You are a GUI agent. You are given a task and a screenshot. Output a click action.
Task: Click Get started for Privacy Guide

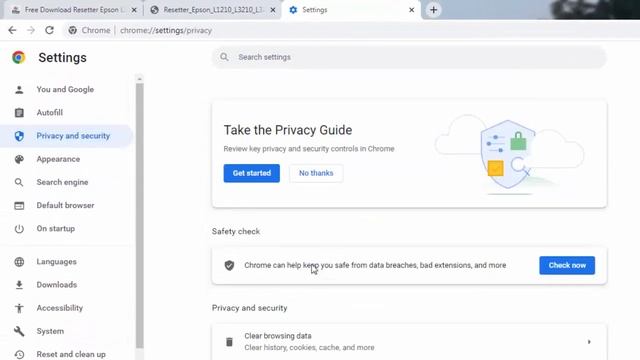(251, 173)
